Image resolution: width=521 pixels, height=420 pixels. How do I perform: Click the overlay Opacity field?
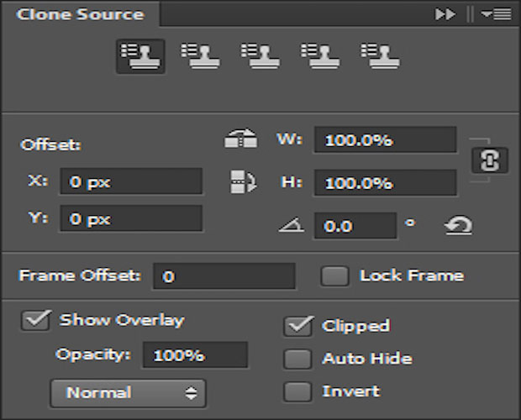pyautogui.click(x=195, y=354)
